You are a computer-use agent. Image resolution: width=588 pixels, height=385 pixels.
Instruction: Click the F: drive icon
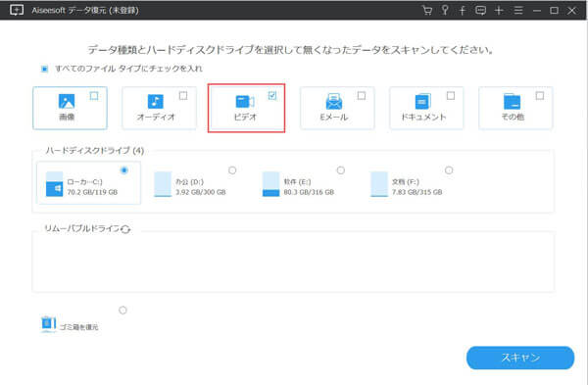click(x=378, y=184)
